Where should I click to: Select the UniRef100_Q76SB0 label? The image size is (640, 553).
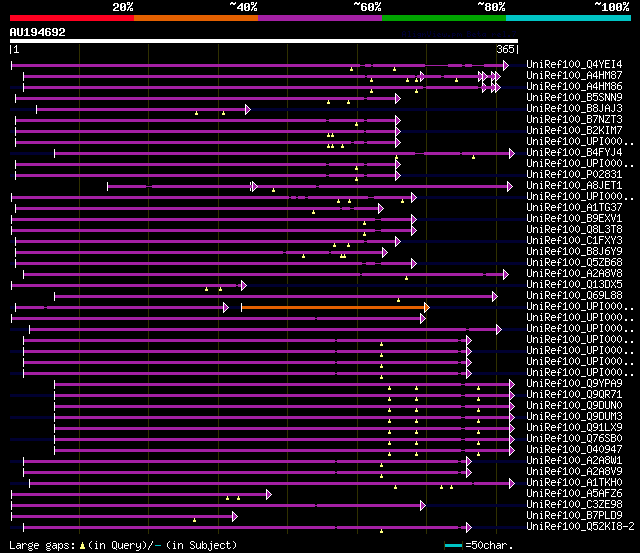(x=574, y=439)
